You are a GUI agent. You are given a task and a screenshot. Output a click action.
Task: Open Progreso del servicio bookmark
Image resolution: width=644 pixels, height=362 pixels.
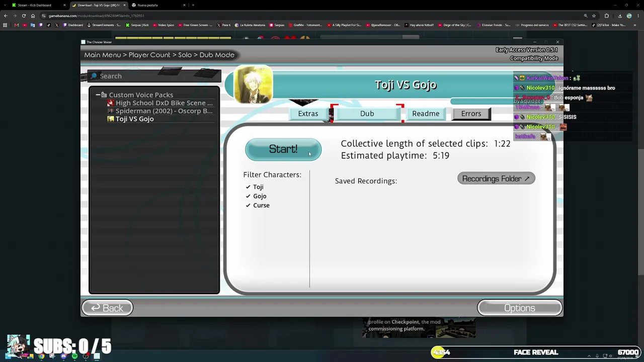point(532,25)
